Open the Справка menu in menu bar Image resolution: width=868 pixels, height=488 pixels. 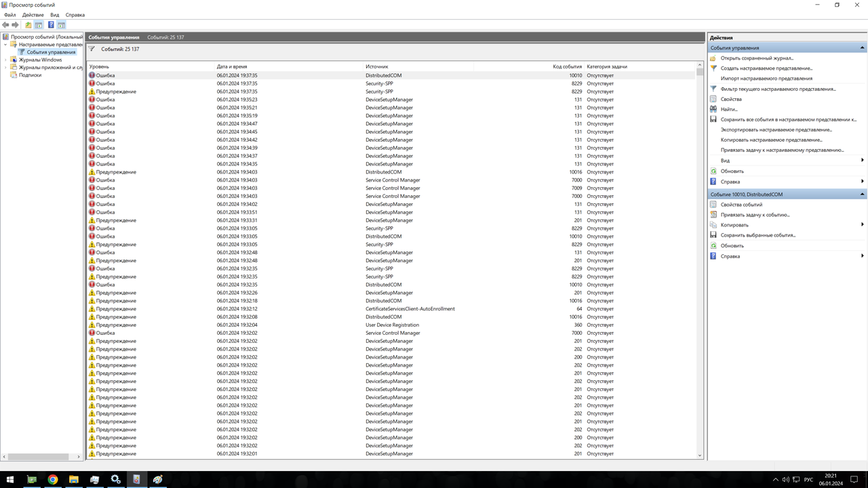click(75, 15)
